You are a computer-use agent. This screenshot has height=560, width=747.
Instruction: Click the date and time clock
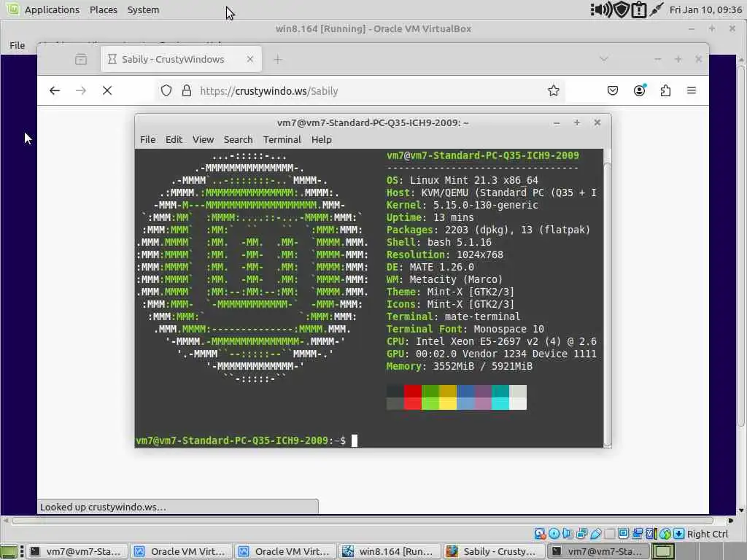[x=705, y=9]
